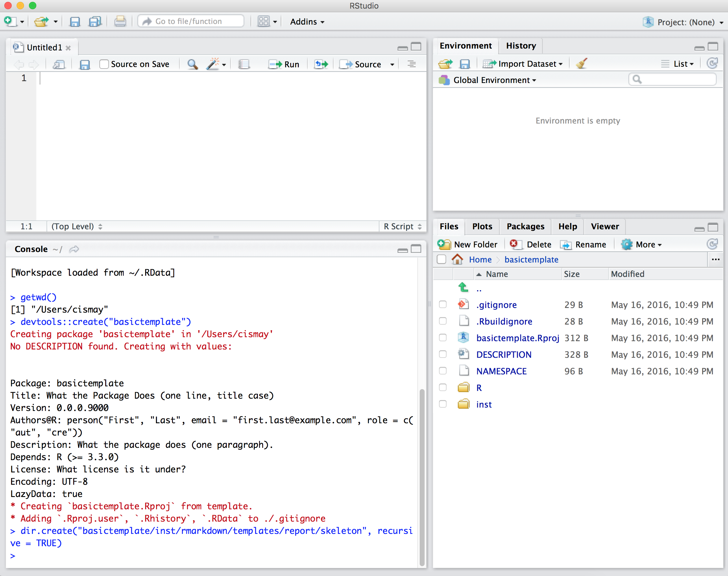This screenshot has width=728, height=576.
Task: Check the box next to DESCRIPTION file
Action: 442,354
